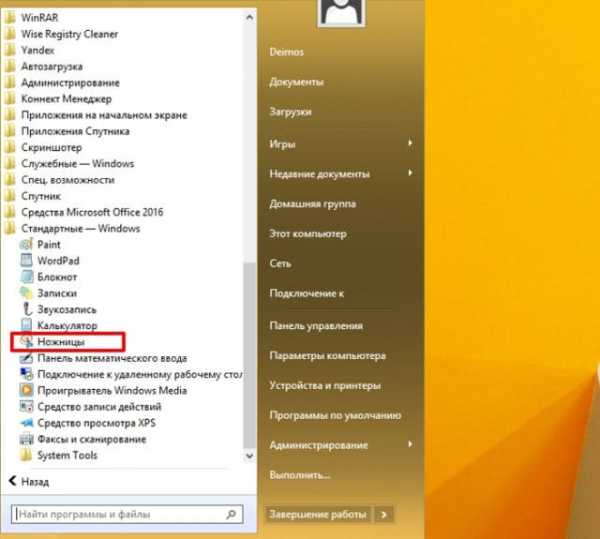
Task: Click the Средство просмотра XPS icon
Action: [26, 422]
